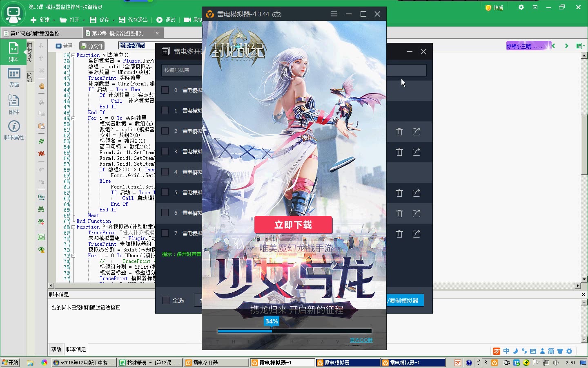Open the 脚本 script panel in sidebar
Image resolution: width=588 pixels, height=368 pixels.
click(13, 52)
